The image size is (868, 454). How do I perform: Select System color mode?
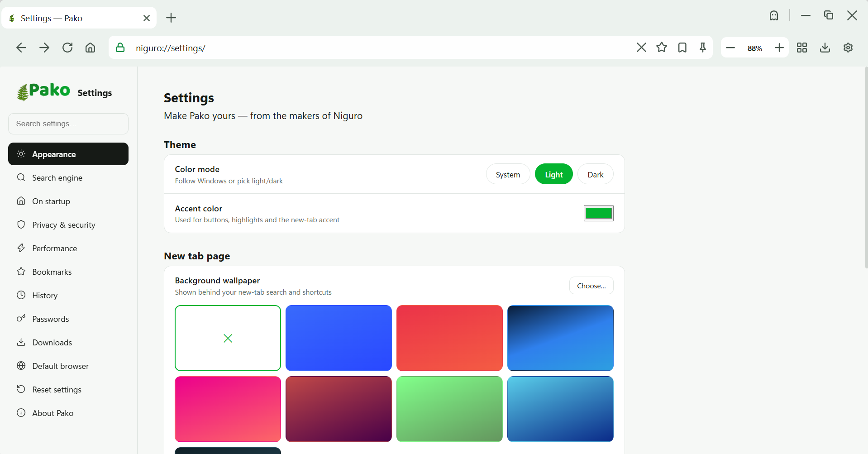pos(508,174)
